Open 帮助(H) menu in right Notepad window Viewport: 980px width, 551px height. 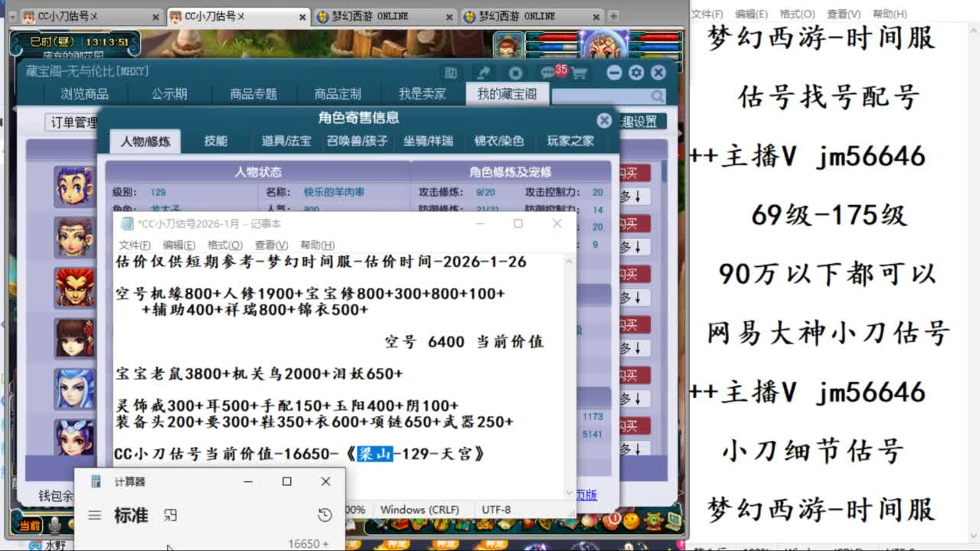890,14
